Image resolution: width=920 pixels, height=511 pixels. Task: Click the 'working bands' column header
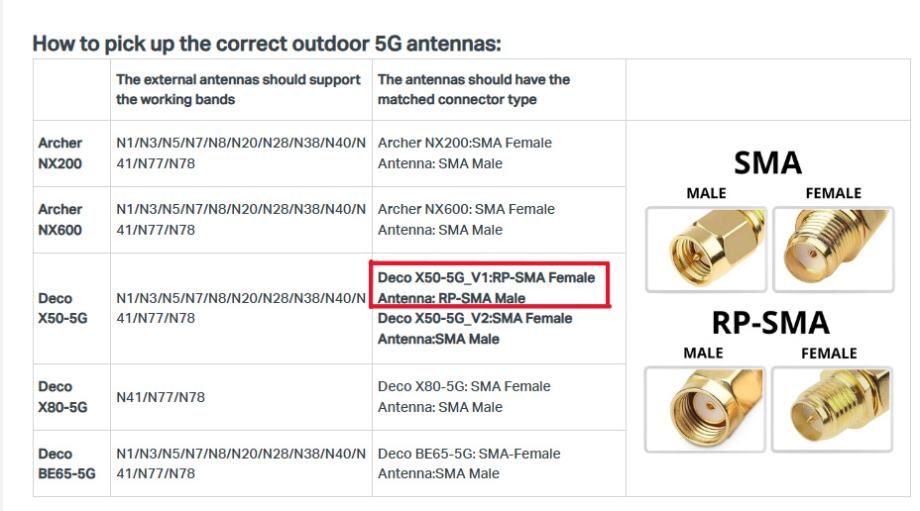click(238, 89)
